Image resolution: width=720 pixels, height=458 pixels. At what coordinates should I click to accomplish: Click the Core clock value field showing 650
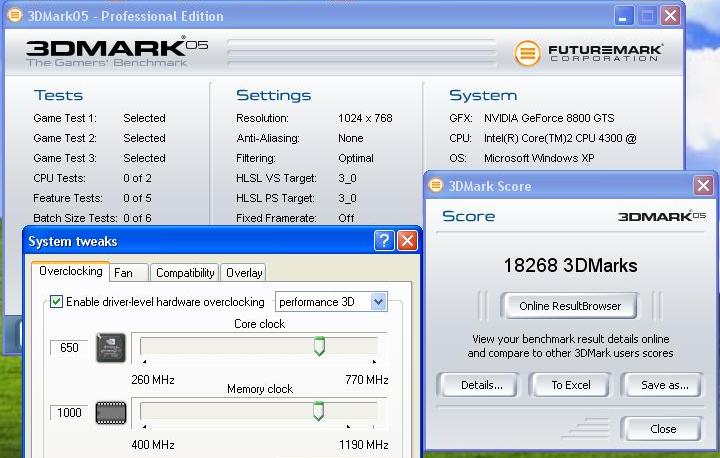click(x=69, y=348)
